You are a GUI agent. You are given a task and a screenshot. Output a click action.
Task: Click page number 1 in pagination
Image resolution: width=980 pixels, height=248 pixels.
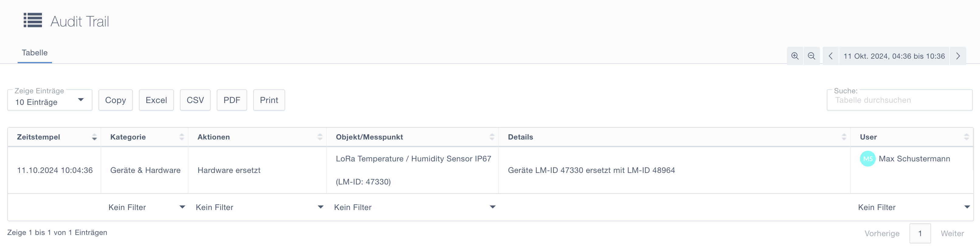920,233
